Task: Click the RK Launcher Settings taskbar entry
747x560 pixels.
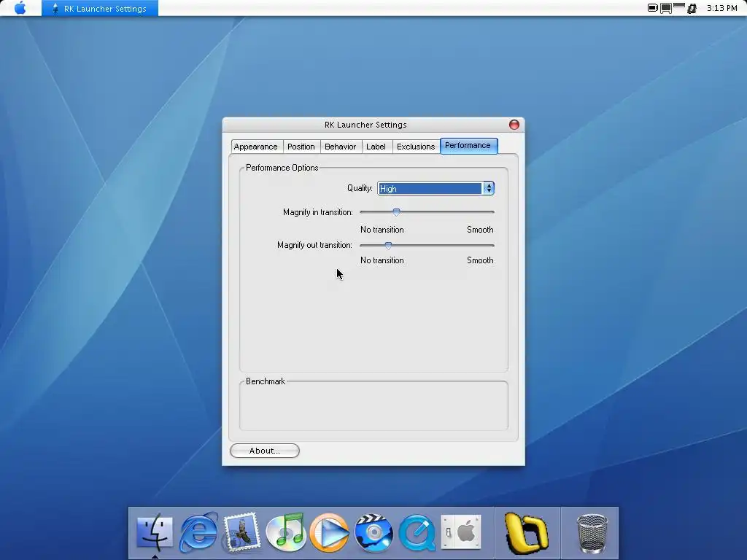Action: tap(100, 8)
